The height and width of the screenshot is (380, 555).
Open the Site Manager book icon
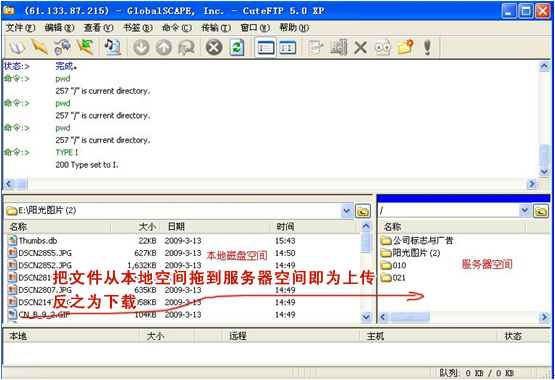[17, 47]
